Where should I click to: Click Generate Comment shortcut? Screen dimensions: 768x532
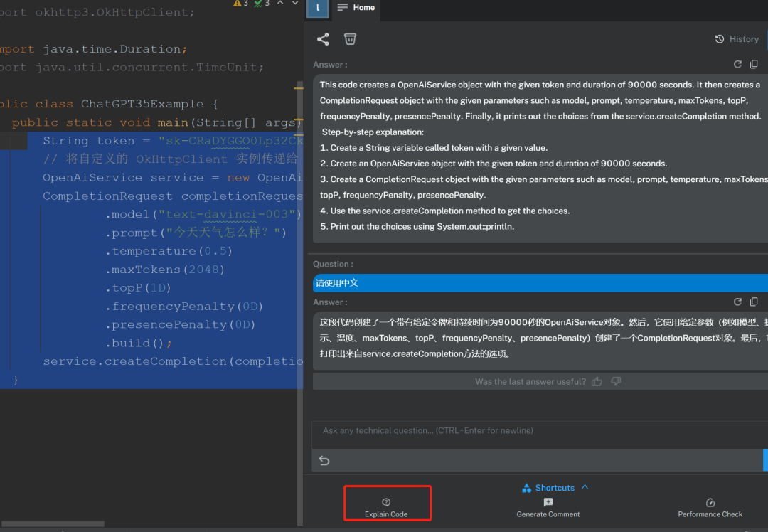pos(548,508)
